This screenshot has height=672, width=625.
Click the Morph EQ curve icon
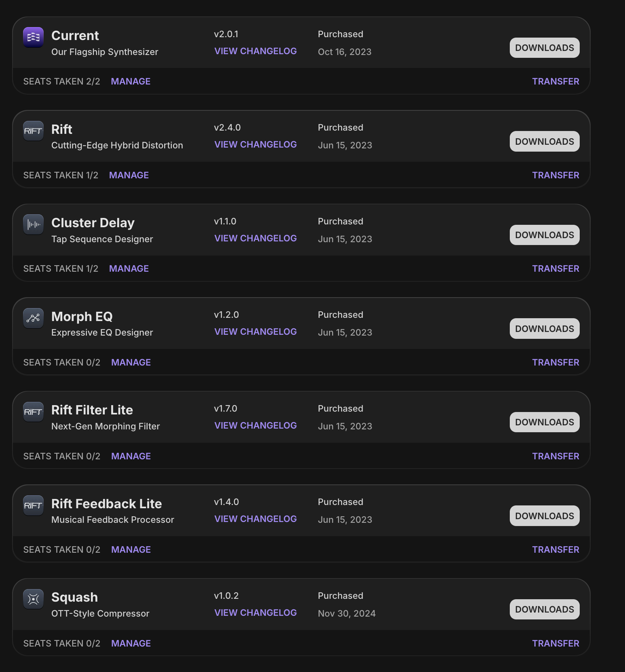[x=33, y=318]
